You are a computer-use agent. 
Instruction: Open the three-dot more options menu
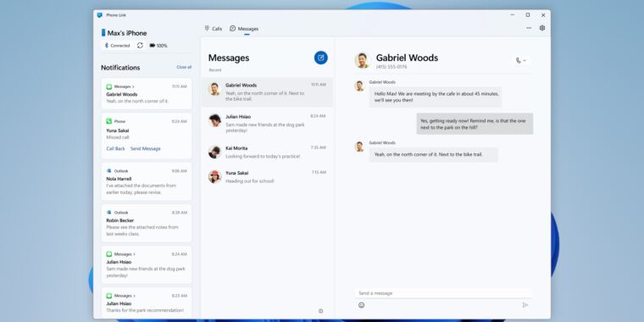(529, 28)
